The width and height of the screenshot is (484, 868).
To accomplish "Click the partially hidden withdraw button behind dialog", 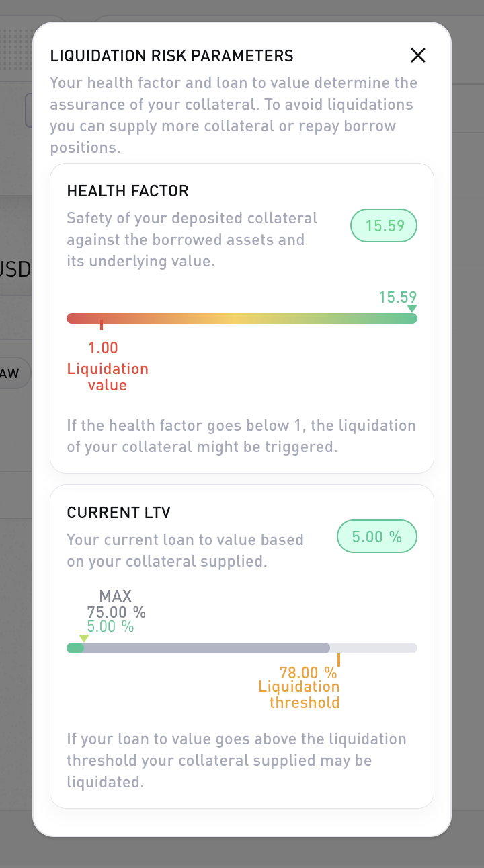I will point(15,373).
